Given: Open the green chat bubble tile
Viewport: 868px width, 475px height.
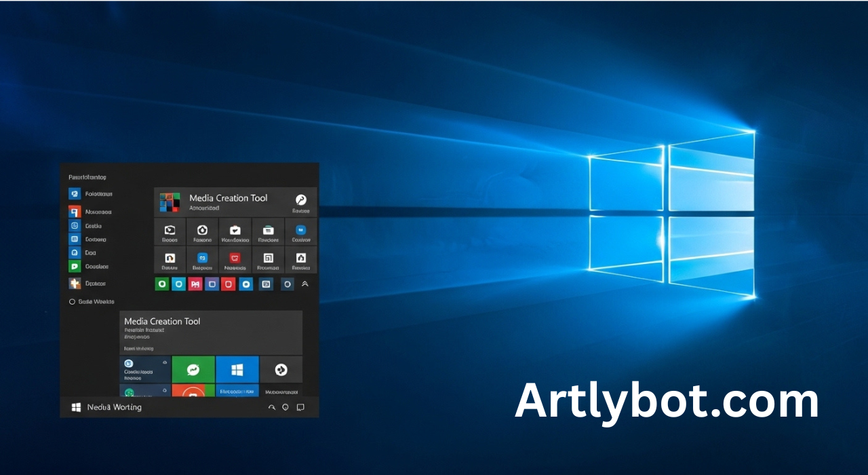Looking at the screenshot, I should pyautogui.click(x=193, y=369).
